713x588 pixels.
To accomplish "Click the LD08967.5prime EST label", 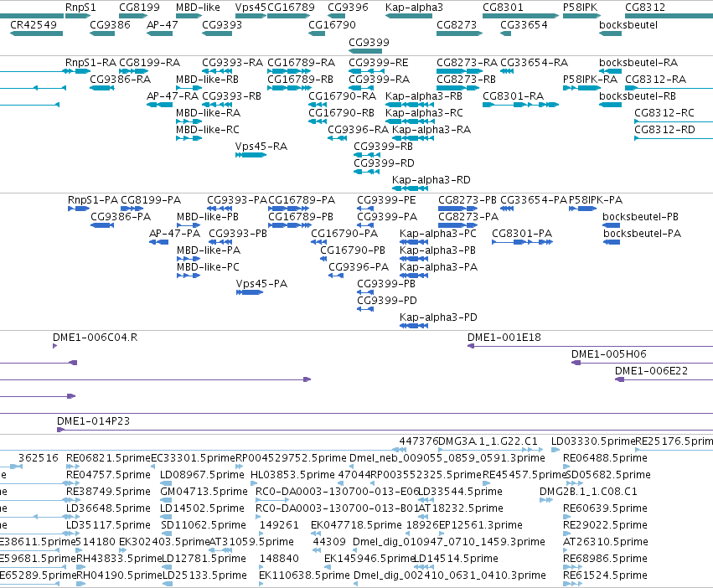I will 202,474.
